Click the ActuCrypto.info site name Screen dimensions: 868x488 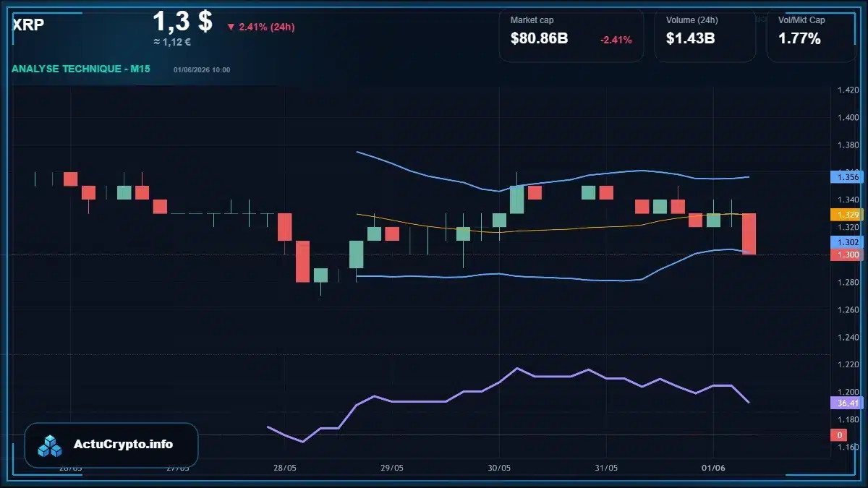coord(123,445)
